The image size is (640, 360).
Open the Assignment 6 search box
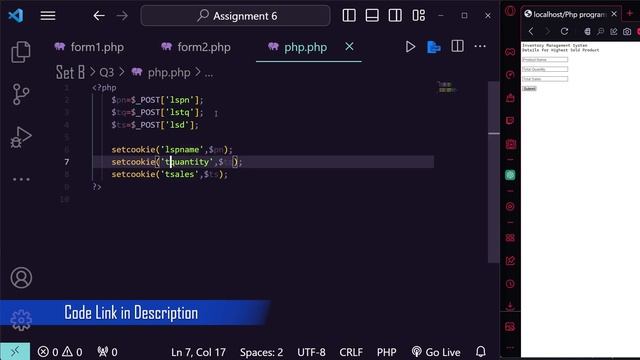click(236, 16)
